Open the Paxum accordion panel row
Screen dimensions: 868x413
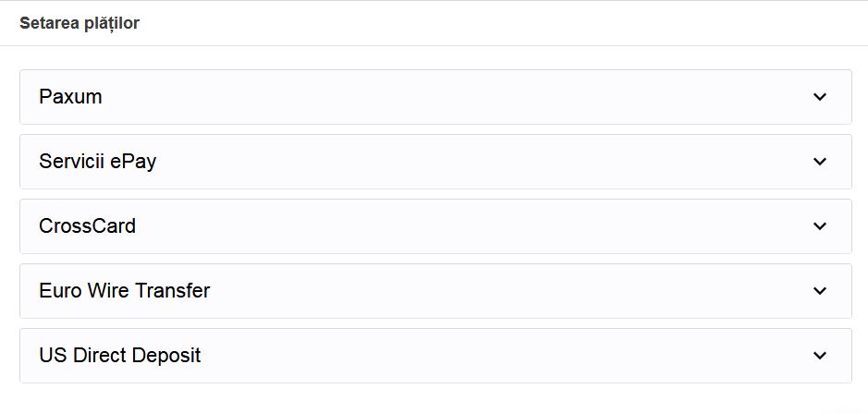[x=434, y=97]
